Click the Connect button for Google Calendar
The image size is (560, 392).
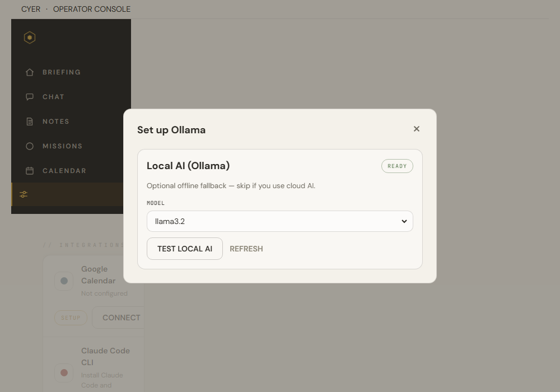[119, 318]
